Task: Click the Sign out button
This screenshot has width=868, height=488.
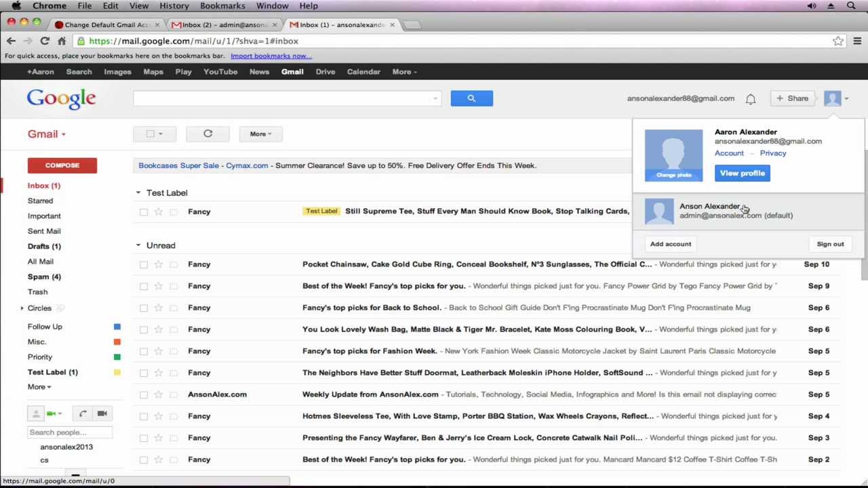Action: [x=830, y=244]
